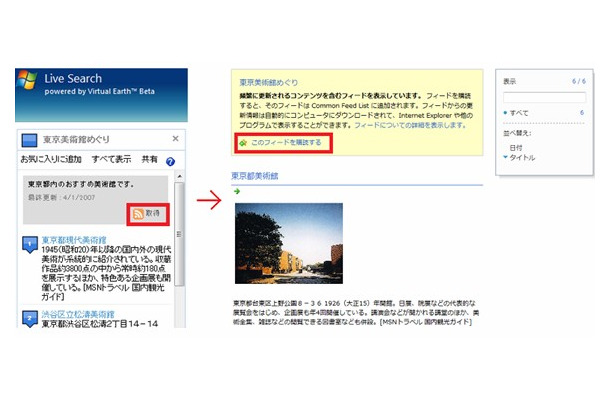Click the orange RSS feed icon
Screen dimensions: 610x400
138,214
